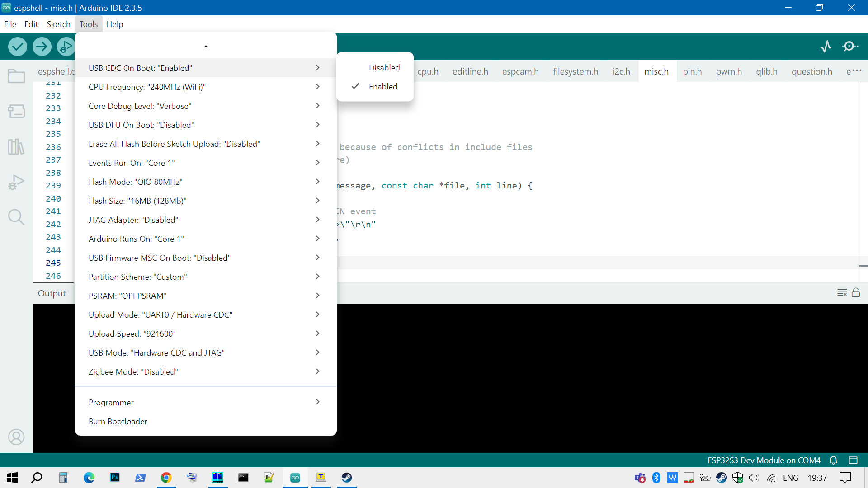This screenshot has width=868, height=488.
Task: Open the Library Manager sidebar icon
Action: (x=16, y=147)
